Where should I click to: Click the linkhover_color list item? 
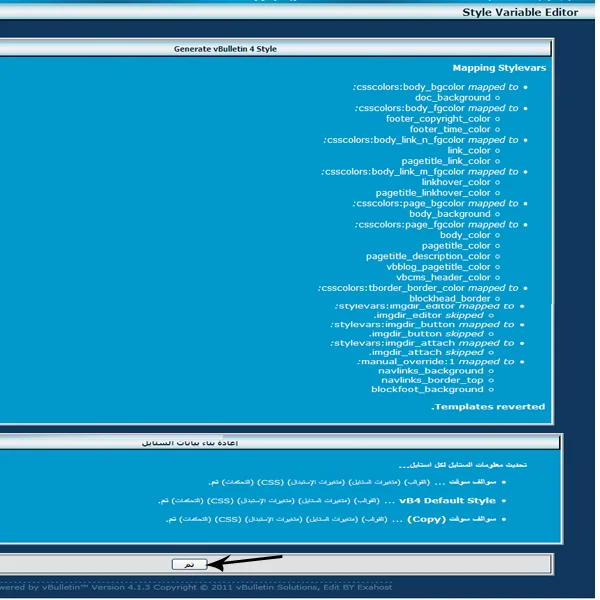[x=455, y=182]
